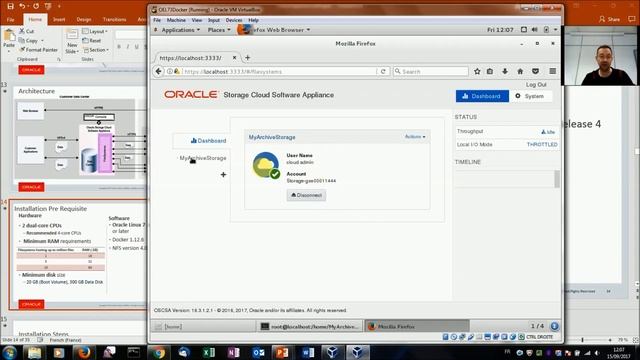This screenshot has width=640, height=360.
Task: Click the Firefox URL address bar
Action: pos(279,71)
